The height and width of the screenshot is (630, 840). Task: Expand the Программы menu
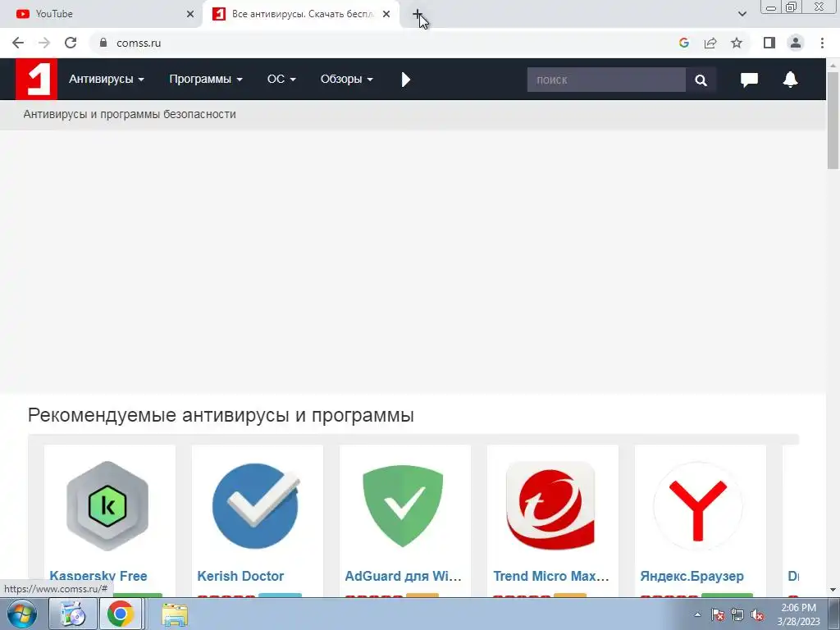point(206,80)
